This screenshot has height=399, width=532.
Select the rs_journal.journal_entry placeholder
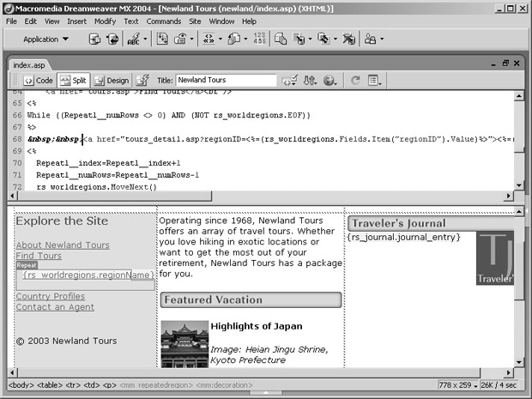point(404,237)
